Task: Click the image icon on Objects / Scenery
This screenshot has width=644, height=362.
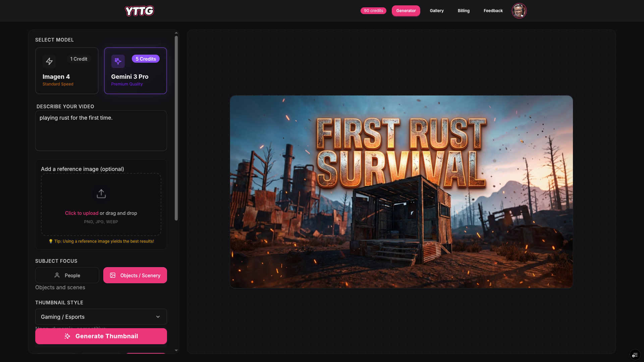Action: pos(113,275)
